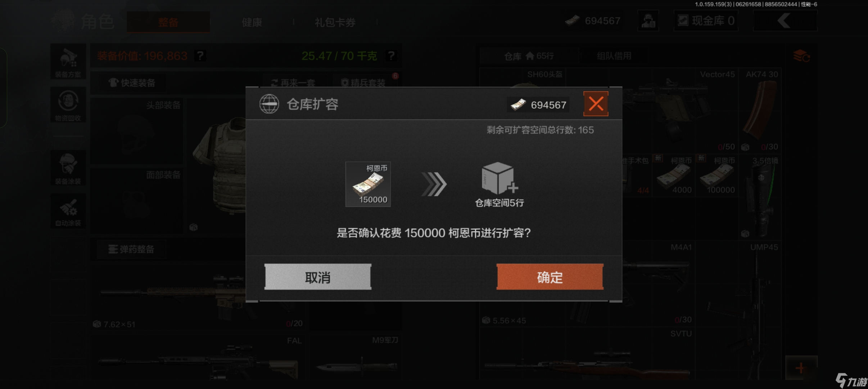Click the 取消 cancel button

318,277
